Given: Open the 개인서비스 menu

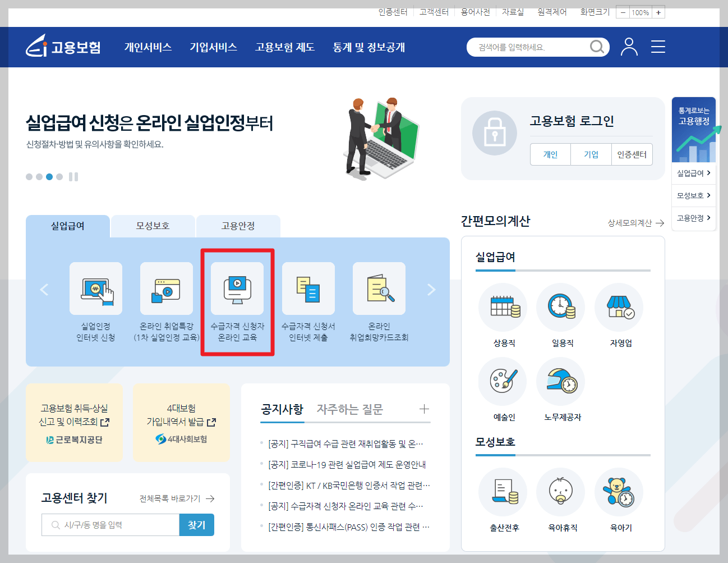Looking at the screenshot, I should click(148, 47).
